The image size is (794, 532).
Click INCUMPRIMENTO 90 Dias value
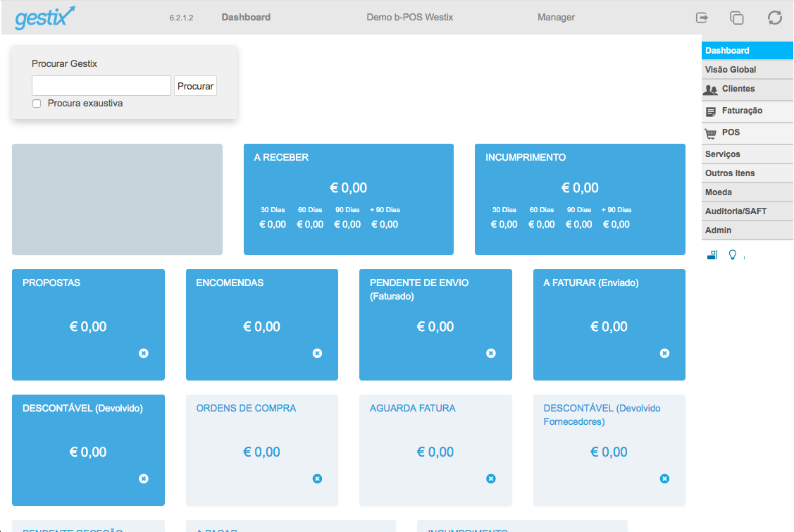[x=579, y=225]
